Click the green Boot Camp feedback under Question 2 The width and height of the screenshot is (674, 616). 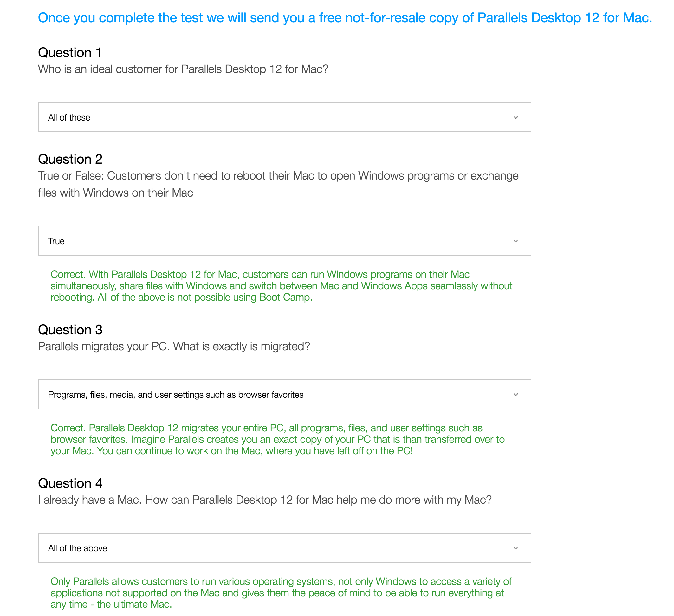click(281, 286)
